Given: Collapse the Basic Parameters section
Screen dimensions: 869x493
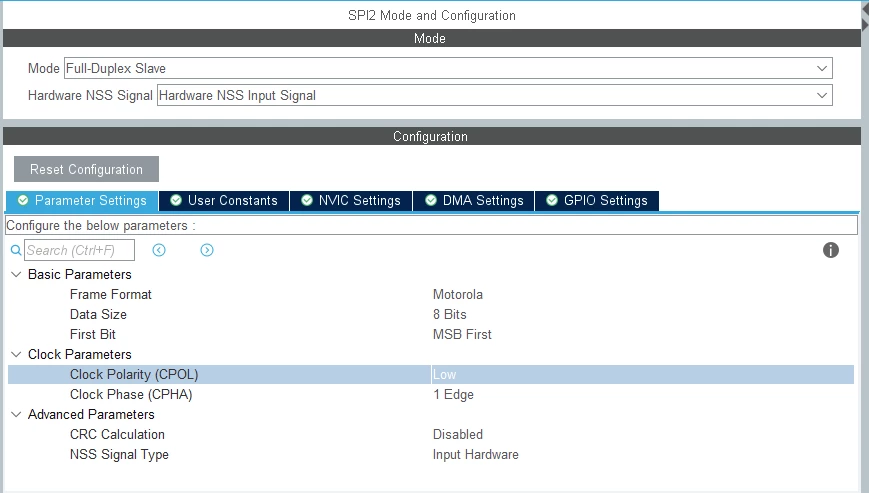Looking at the screenshot, I should point(17,274).
